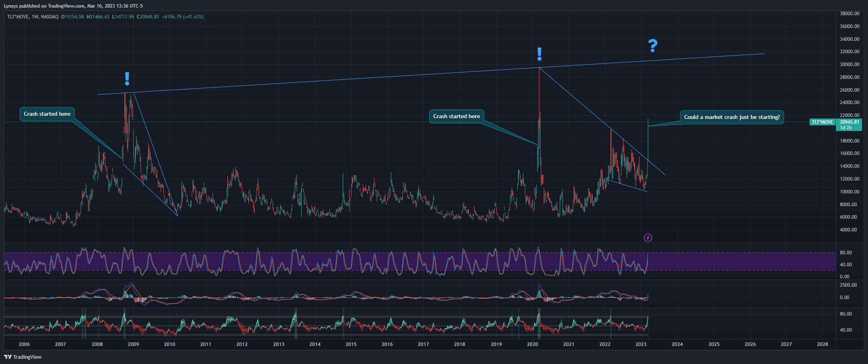Image resolution: width=868 pixels, height=364 pixels.
Task: Click the 2011 year label on time axis
Action: pos(206,344)
